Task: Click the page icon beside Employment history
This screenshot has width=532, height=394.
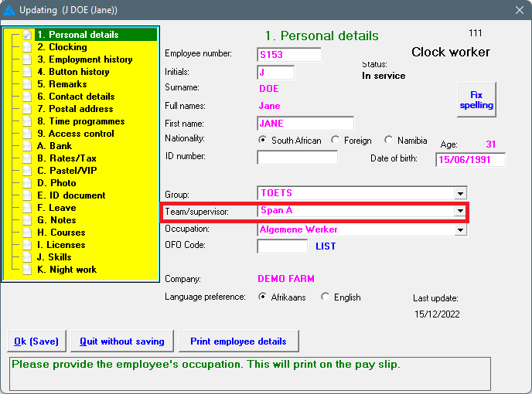Action: (27, 59)
